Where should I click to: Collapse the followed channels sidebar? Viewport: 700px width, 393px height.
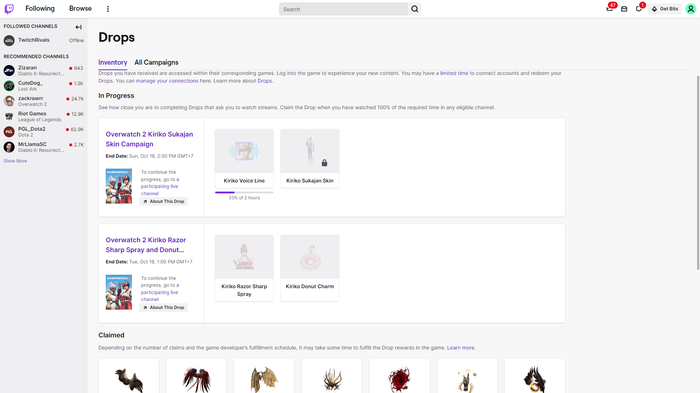[79, 27]
